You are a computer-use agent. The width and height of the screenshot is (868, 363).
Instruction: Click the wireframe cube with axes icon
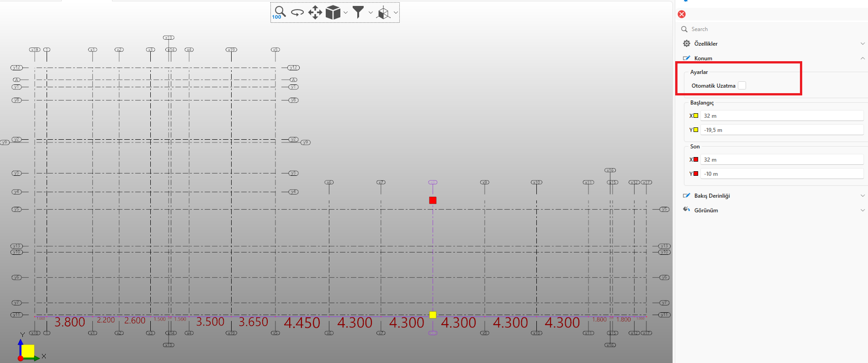[x=383, y=13]
